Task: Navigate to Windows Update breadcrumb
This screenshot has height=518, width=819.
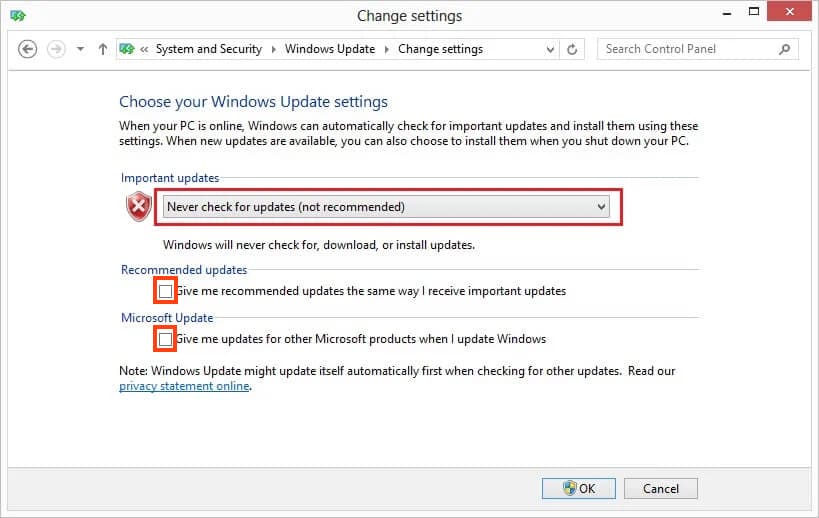Action: 330,49
